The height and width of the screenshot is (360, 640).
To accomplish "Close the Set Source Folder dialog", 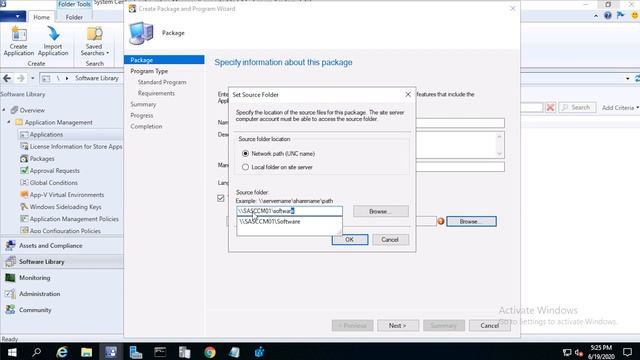I will (408, 94).
